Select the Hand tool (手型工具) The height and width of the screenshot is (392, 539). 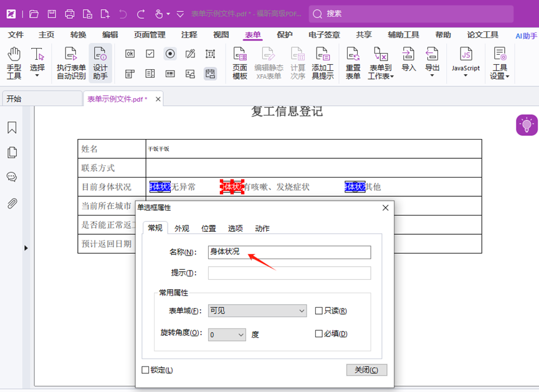14,62
